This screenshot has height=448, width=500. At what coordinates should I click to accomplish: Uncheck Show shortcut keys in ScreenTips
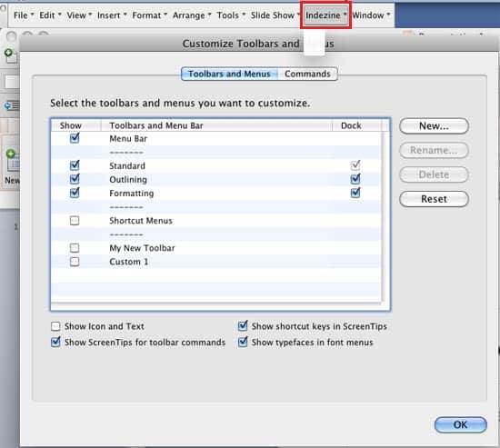[x=243, y=326]
